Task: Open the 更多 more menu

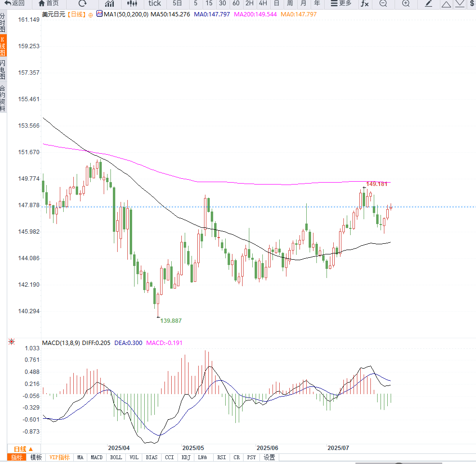Action: pos(341,3)
